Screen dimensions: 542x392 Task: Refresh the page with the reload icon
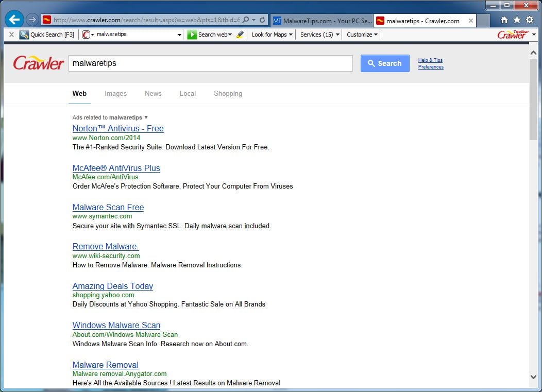point(262,20)
